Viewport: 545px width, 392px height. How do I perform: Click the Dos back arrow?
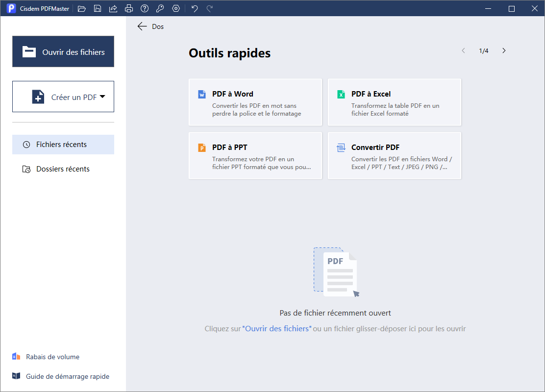(x=143, y=26)
